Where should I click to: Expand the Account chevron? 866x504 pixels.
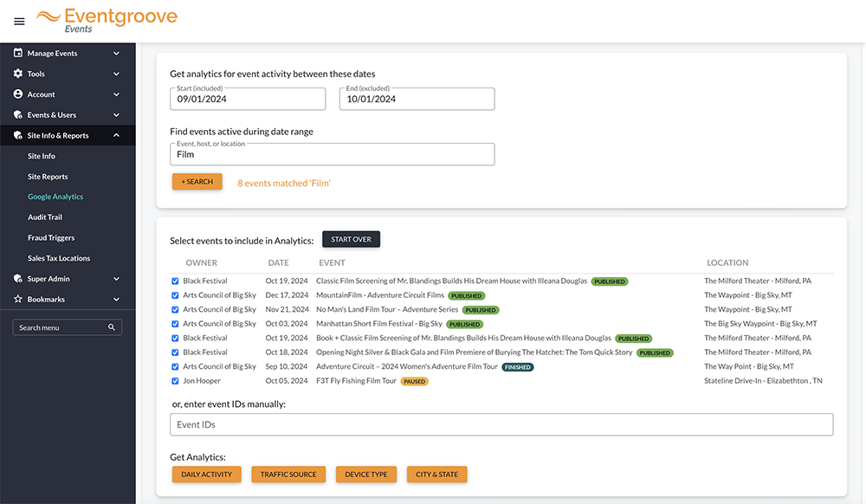[117, 94]
